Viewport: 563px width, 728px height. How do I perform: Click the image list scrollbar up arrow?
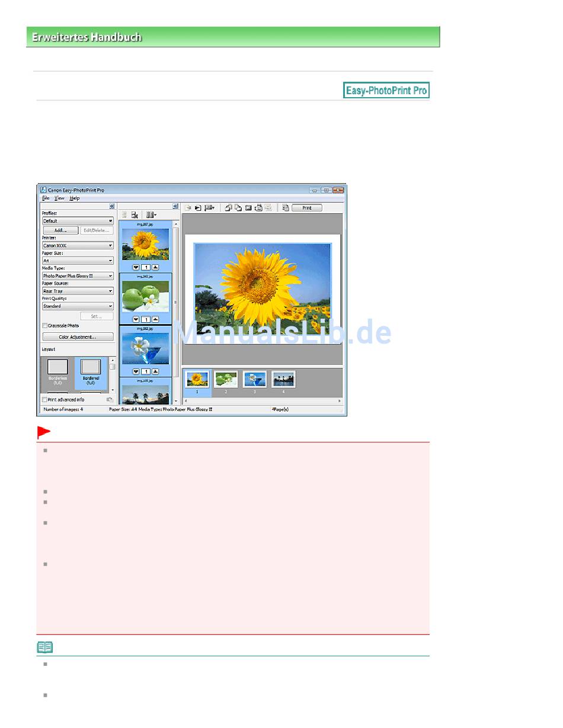click(x=175, y=224)
